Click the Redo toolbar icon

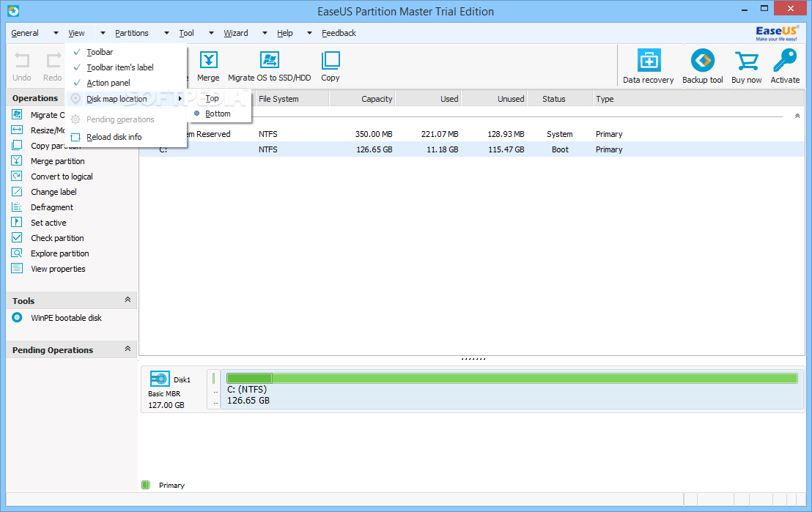53,60
